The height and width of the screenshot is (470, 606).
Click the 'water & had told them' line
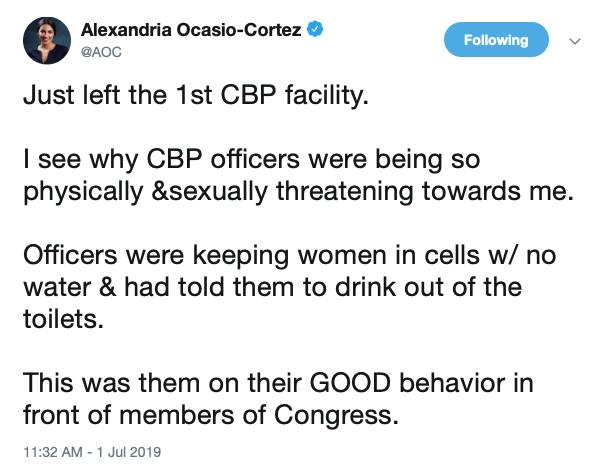(x=272, y=288)
